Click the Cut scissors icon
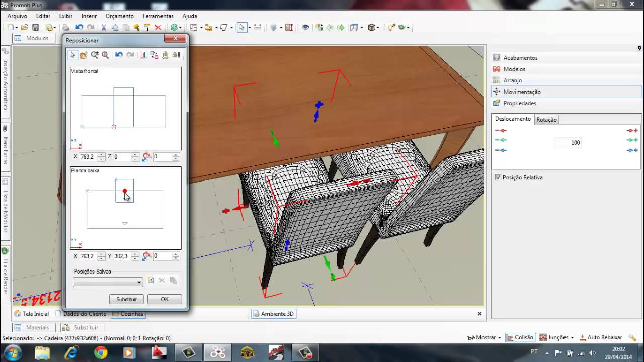The height and width of the screenshot is (362, 644). tap(104, 28)
